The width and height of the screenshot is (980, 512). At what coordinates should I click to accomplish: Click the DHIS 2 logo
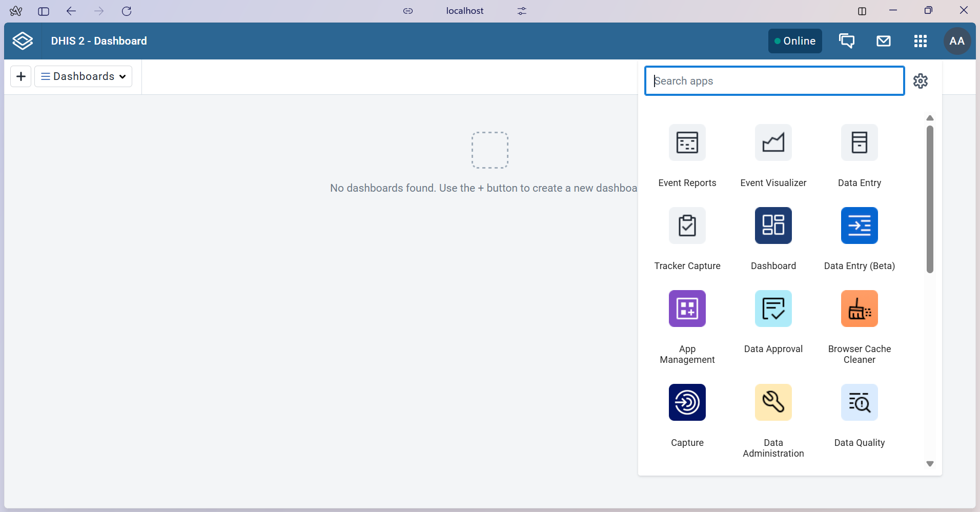click(23, 41)
